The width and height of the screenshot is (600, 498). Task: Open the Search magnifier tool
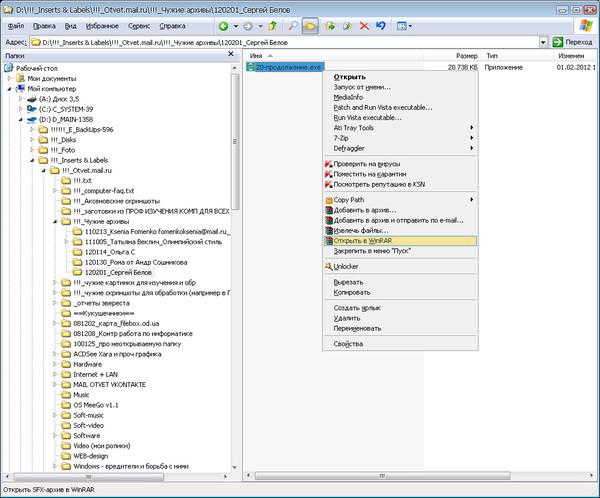tap(293, 26)
